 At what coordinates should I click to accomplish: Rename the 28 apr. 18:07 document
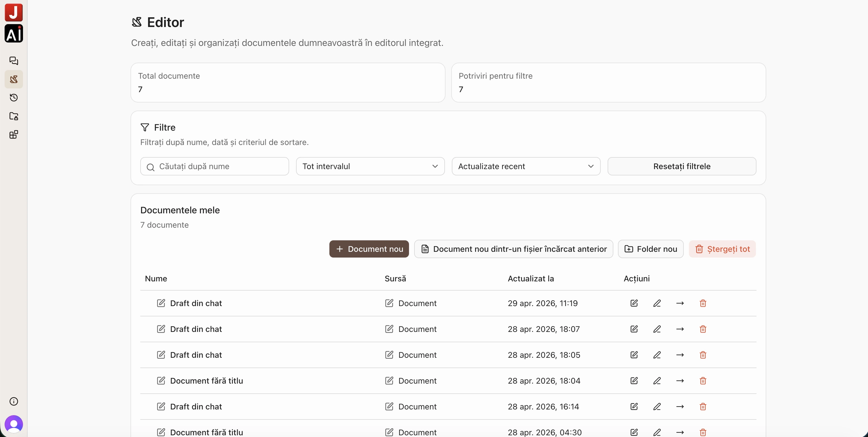[657, 329]
